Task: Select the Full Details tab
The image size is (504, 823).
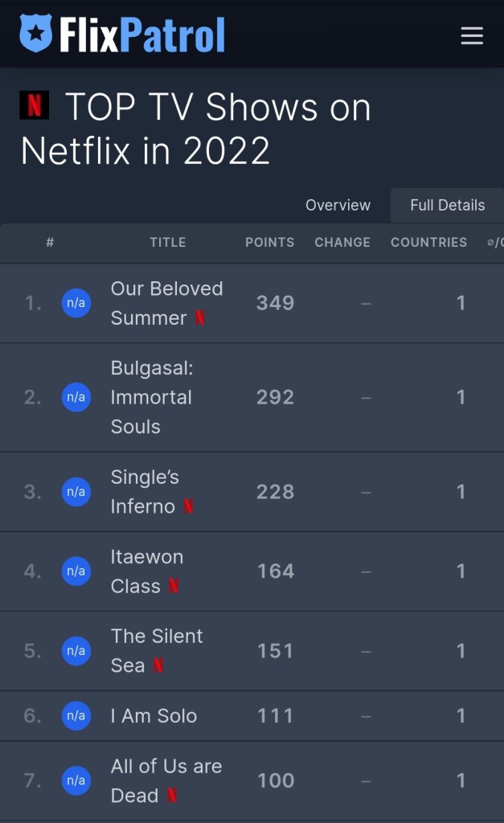Action: pyautogui.click(x=447, y=205)
